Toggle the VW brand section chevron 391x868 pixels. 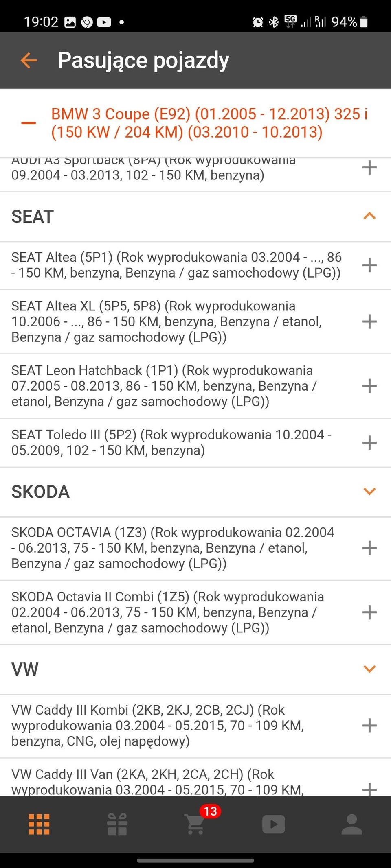click(x=369, y=669)
